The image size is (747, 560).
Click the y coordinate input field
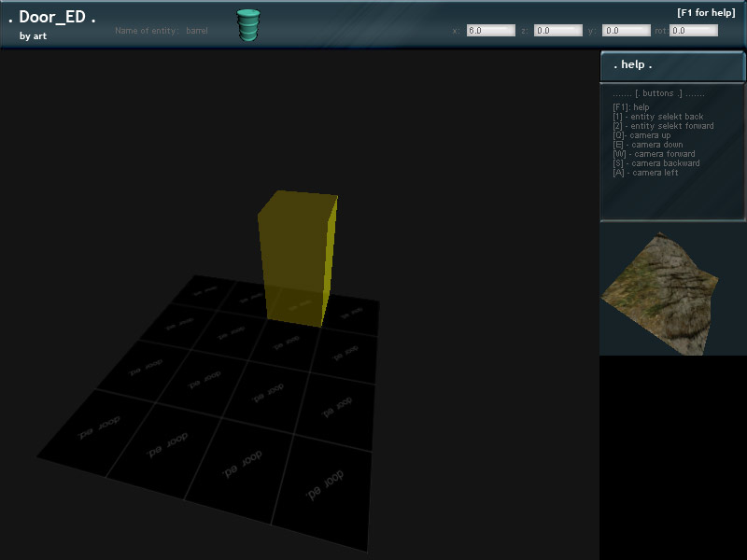coord(626,31)
